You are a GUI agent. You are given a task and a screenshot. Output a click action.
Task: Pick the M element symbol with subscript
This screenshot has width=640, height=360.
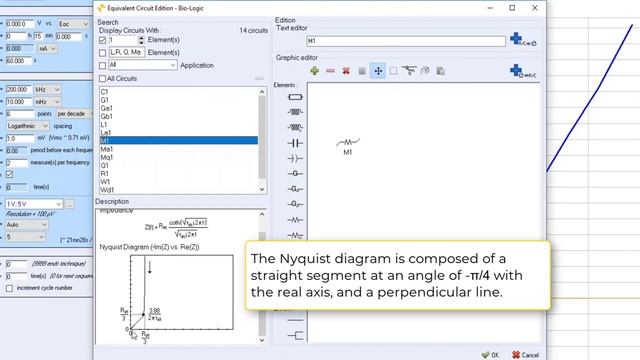click(x=295, y=236)
